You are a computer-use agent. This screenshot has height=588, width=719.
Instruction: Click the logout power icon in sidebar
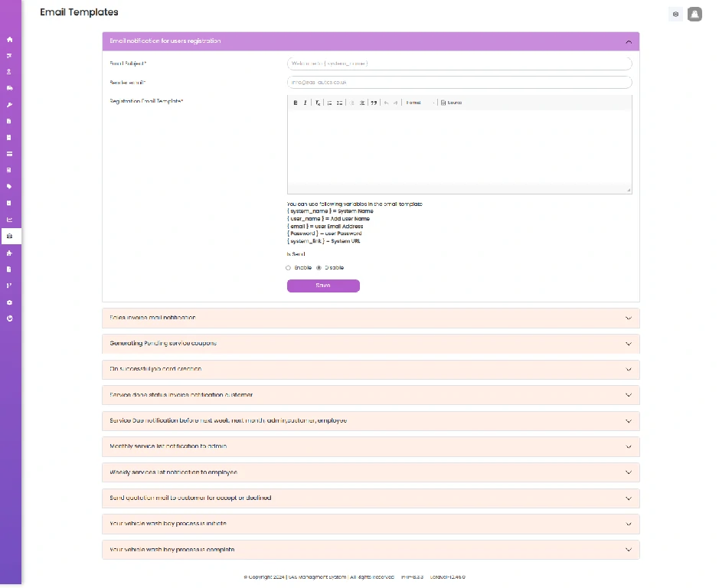10,318
